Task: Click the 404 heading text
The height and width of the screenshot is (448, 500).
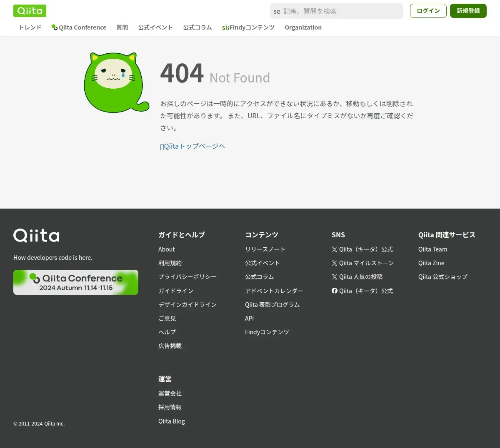Action: coord(182,73)
